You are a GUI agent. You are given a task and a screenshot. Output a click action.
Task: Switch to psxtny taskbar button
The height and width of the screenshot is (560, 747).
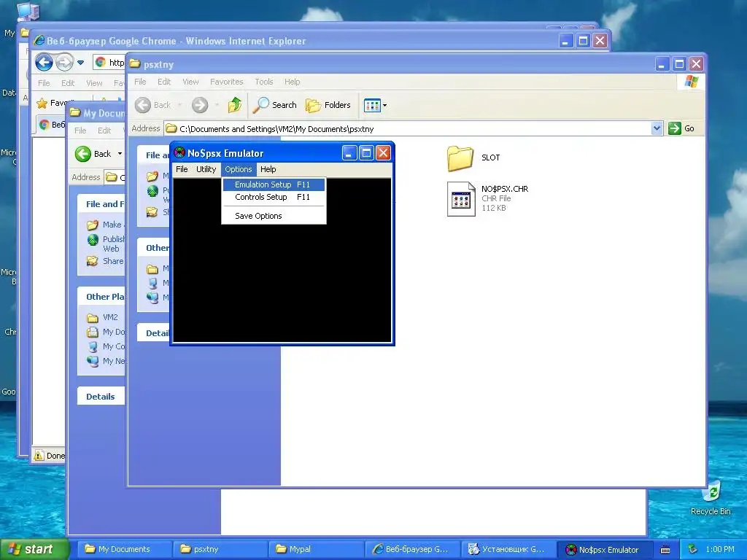click(x=220, y=549)
